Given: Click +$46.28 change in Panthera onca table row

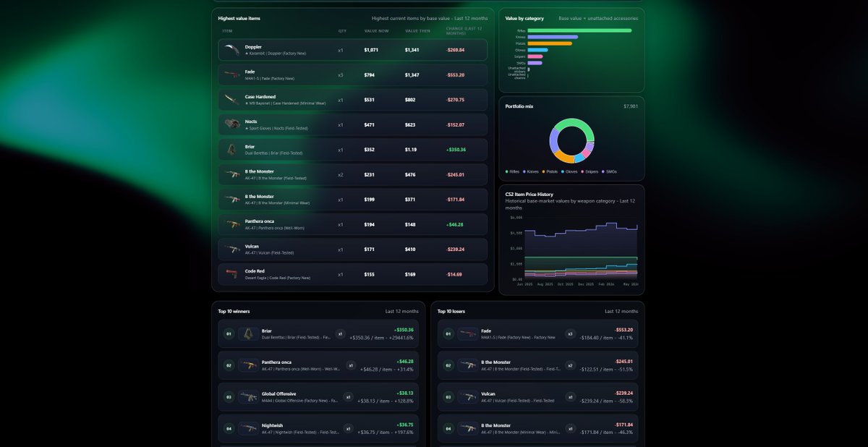Looking at the screenshot, I should [x=455, y=224].
